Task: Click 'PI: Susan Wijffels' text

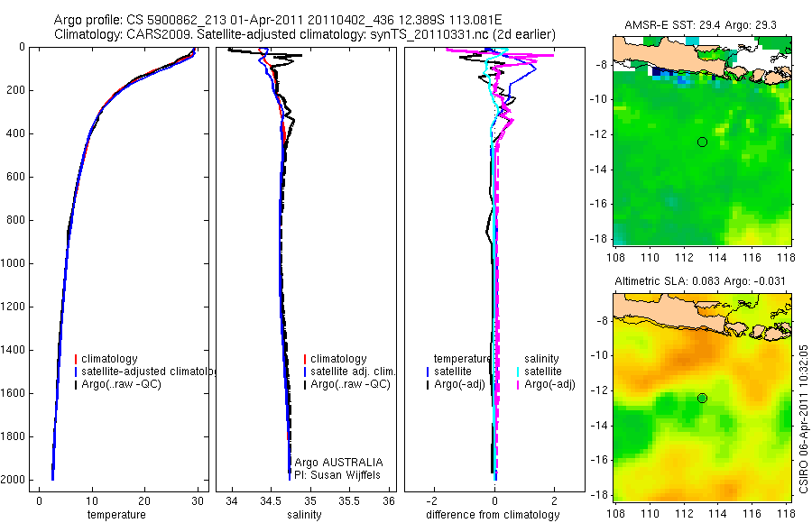Action: [337, 475]
